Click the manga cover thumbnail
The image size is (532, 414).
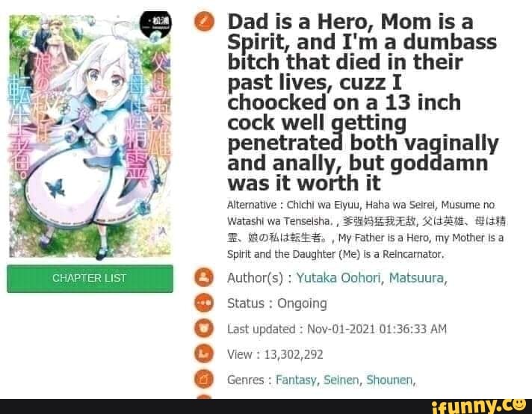pyautogui.click(x=90, y=135)
